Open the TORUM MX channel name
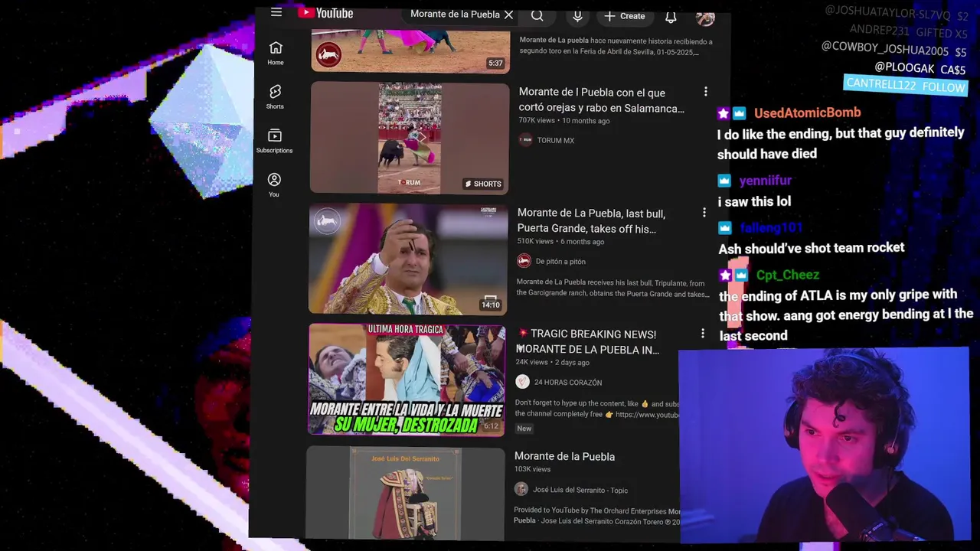This screenshot has height=551, width=980. 555,141
